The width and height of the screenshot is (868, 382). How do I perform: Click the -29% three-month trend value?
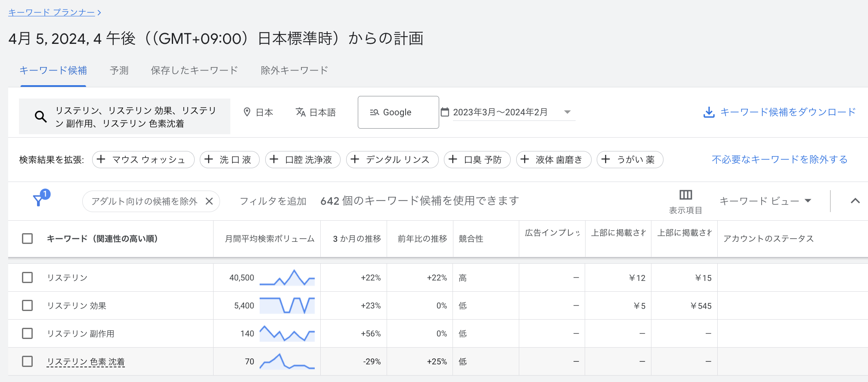click(x=372, y=362)
